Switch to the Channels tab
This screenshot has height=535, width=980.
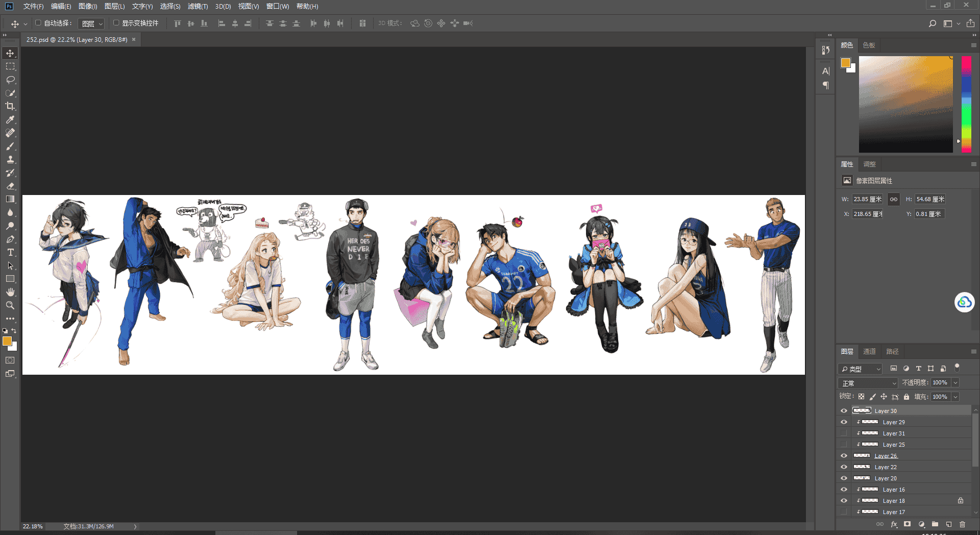click(x=869, y=351)
